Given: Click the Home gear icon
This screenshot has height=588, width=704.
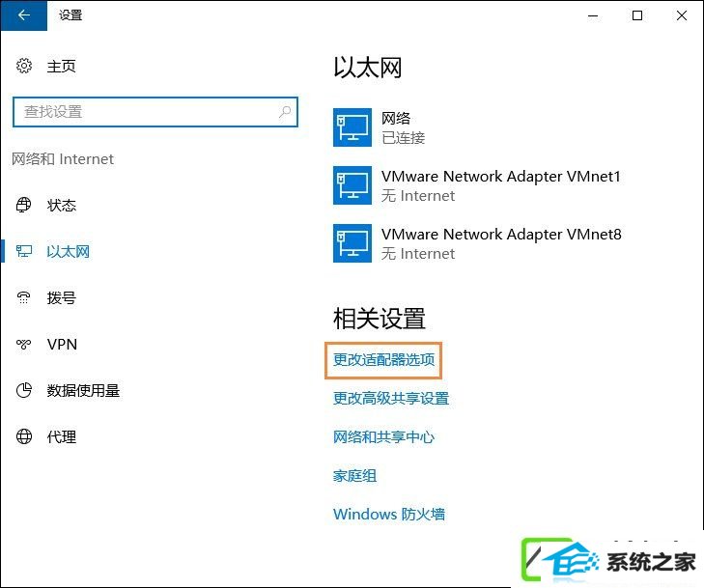Looking at the screenshot, I should tap(24, 66).
